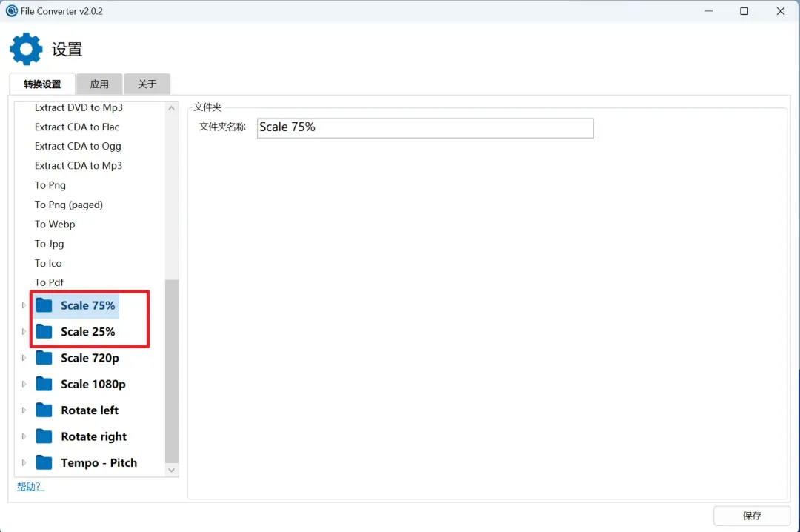Open the 帮助? link
The image size is (800, 532).
30,487
